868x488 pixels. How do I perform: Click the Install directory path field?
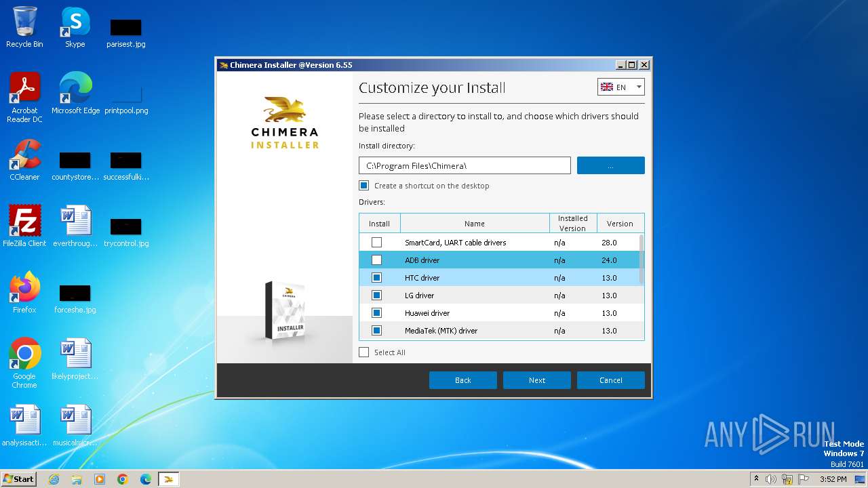[x=465, y=165]
